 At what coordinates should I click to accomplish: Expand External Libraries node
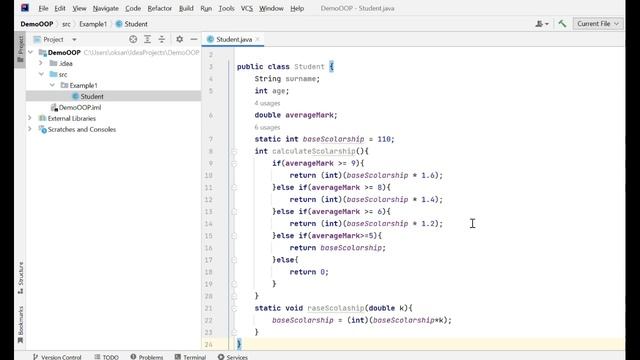(x=29, y=118)
